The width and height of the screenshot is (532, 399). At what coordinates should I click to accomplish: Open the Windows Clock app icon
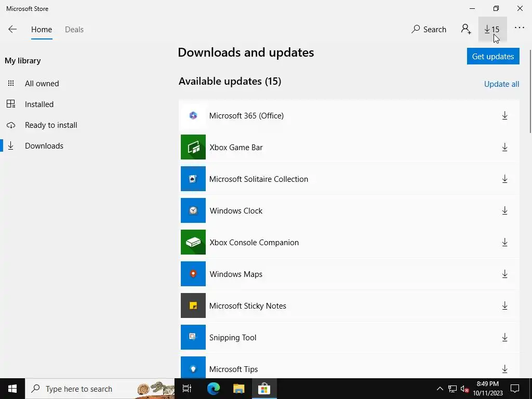tap(193, 211)
